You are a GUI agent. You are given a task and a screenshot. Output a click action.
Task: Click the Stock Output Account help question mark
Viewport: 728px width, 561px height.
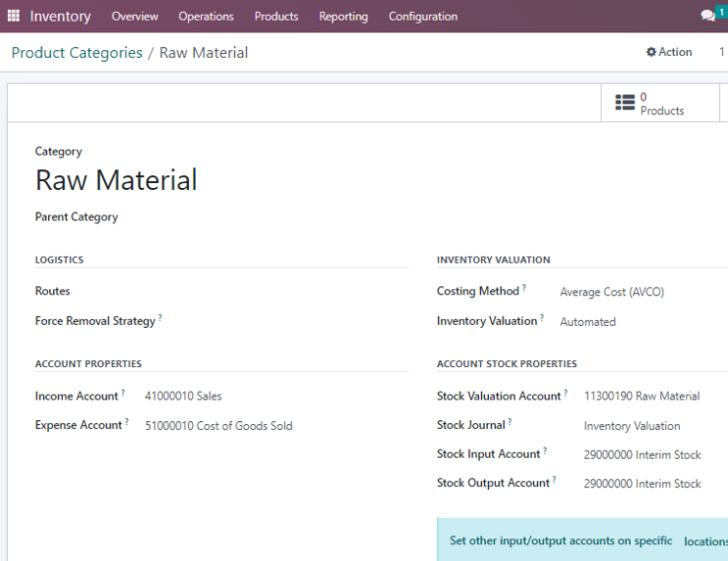pyautogui.click(x=554, y=479)
